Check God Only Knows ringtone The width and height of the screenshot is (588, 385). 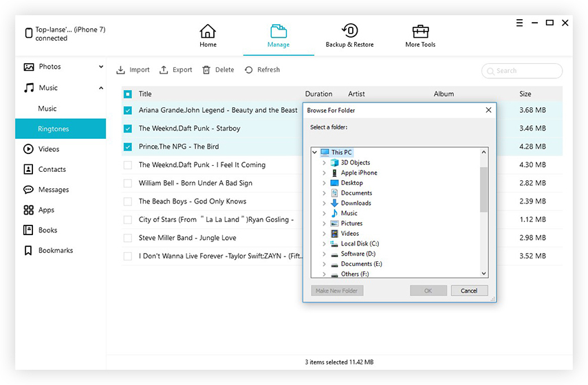pyautogui.click(x=128, y=201)
